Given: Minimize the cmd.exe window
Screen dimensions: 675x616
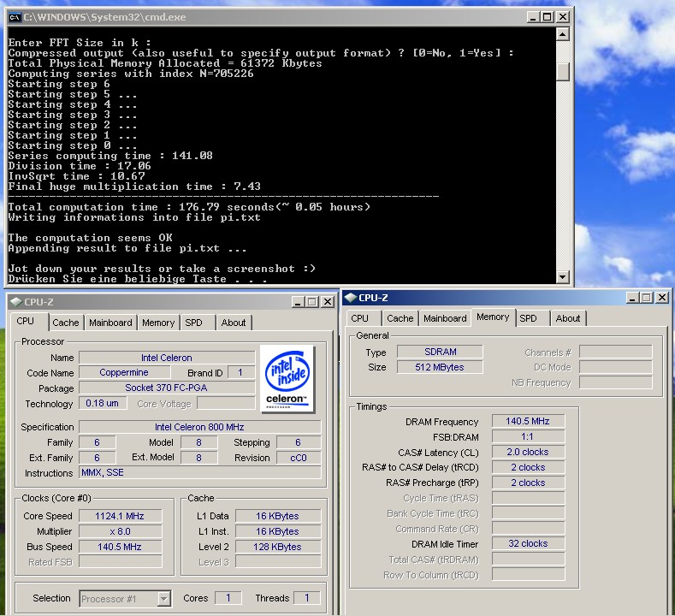Looking at the screenshot, I should (x=533, y=17).
